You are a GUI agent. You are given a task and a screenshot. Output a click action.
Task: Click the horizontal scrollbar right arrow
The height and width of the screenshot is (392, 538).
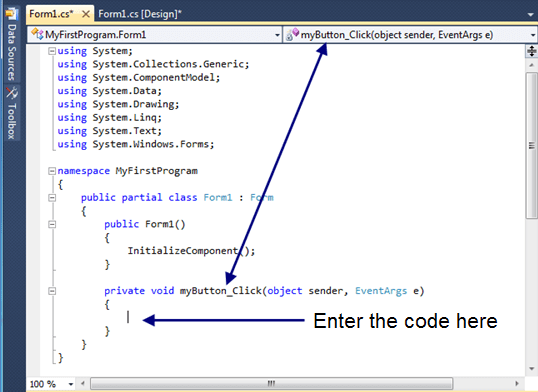pyautogui.click(x=517, y=383)
